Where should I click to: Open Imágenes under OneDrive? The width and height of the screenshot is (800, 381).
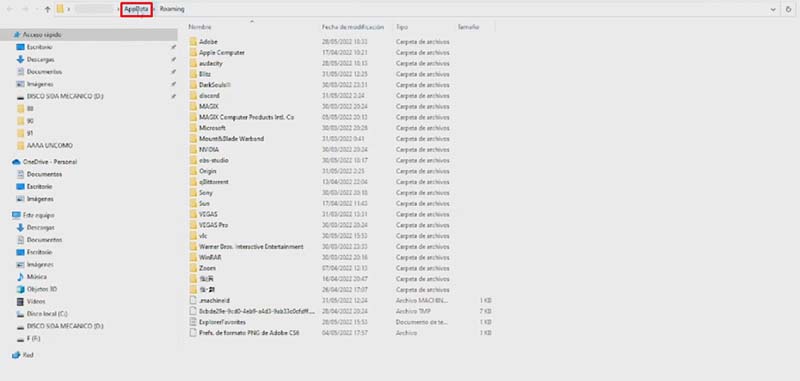pyautogui.click(x=40, y=199)
